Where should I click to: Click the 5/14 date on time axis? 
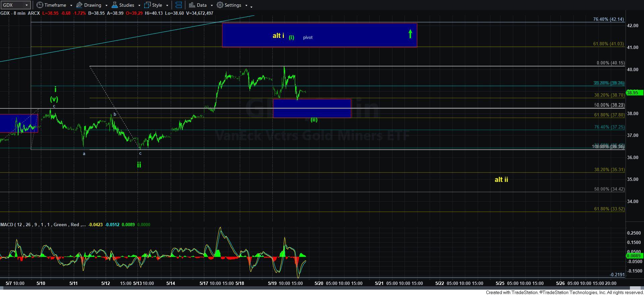(171, 283)
